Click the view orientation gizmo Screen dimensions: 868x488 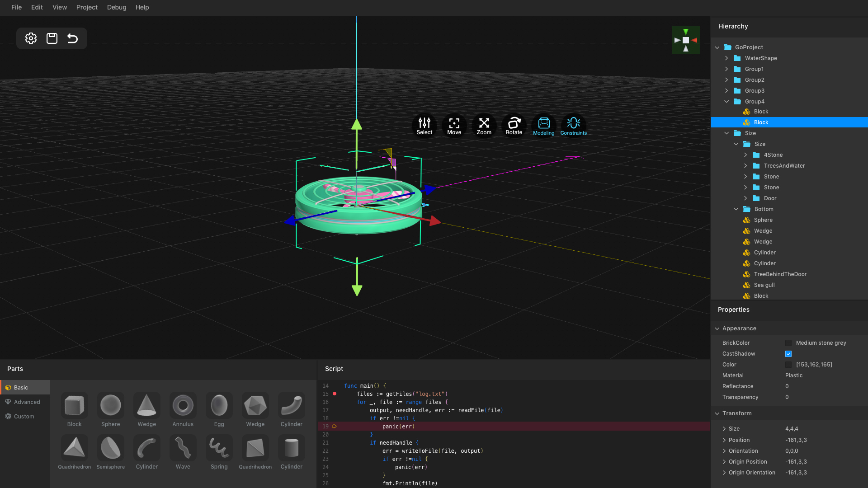(x=685, y=40)
